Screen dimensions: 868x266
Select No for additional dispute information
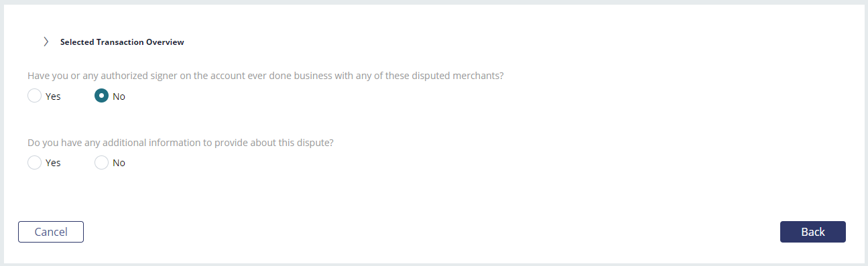click(101, 162)
